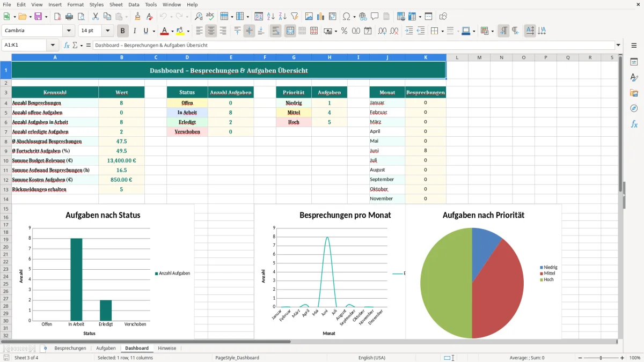The height and width of the screenshot is (362, 644).
Task: Export directly as PDF
Action: coord(56,17)
